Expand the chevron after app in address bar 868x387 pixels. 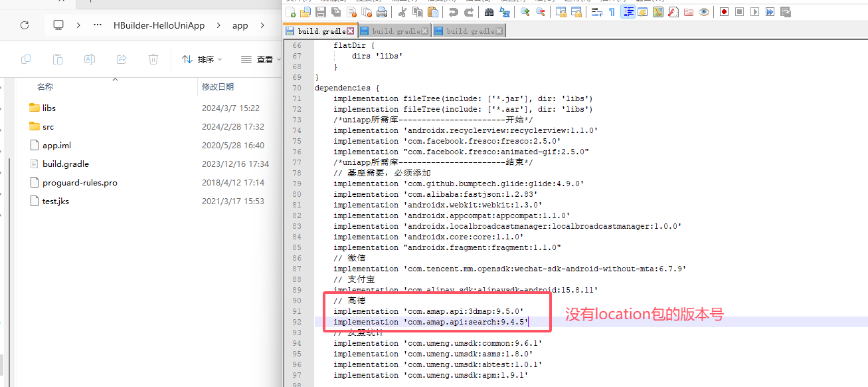[x=262, y=25]
